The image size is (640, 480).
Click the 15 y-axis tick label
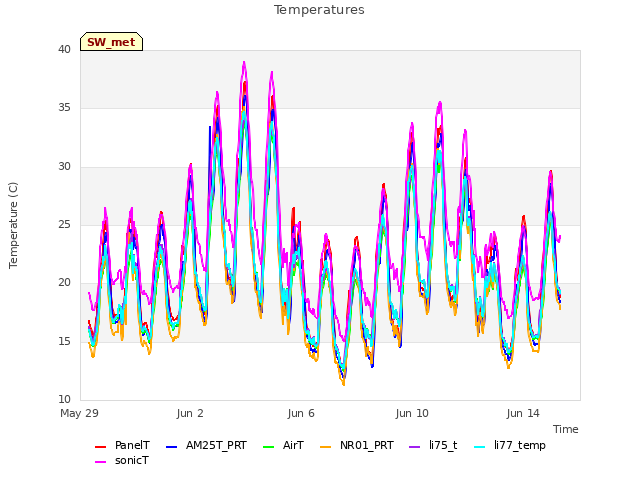tap(64, 341)
